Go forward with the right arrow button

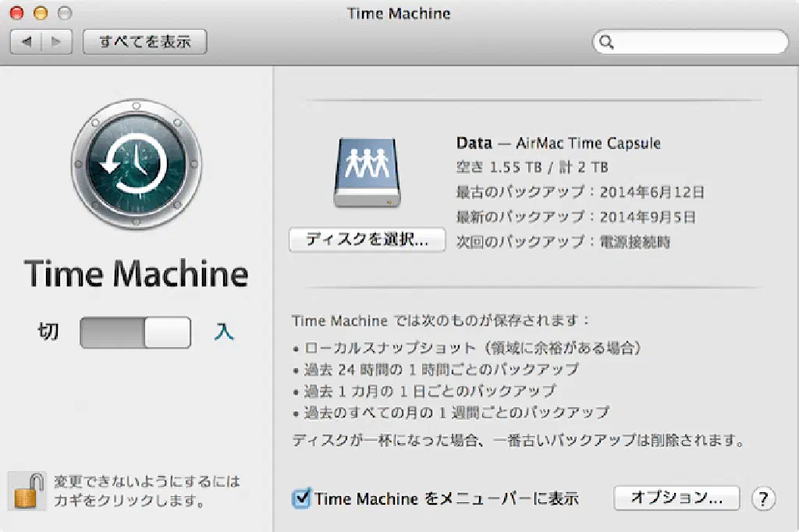point(57,41)
